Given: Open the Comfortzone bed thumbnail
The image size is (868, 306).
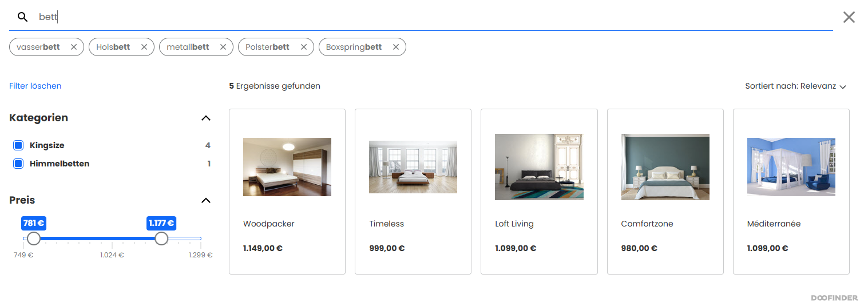Looking at the screenshot, I should pyautogui.click(x=665, y=167).
